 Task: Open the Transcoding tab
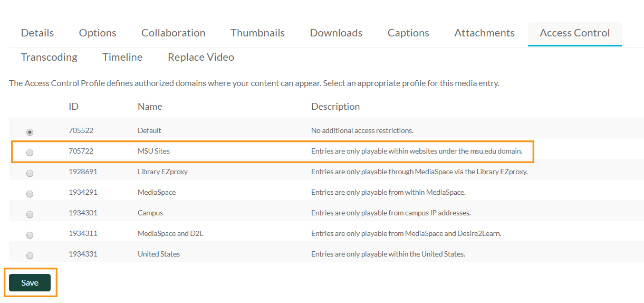pyautogui.click(x=49, y=57)
